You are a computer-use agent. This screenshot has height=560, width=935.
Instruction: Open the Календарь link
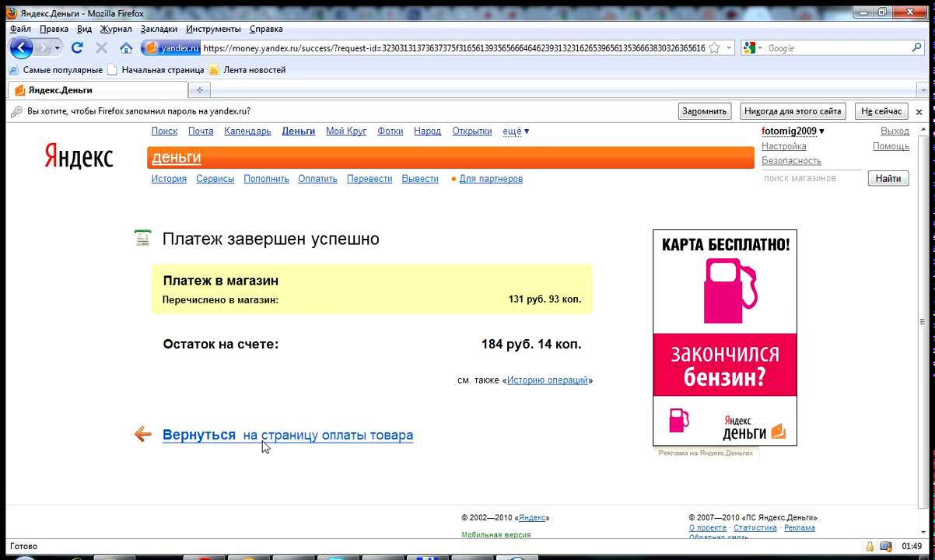(x=247, y=131)
